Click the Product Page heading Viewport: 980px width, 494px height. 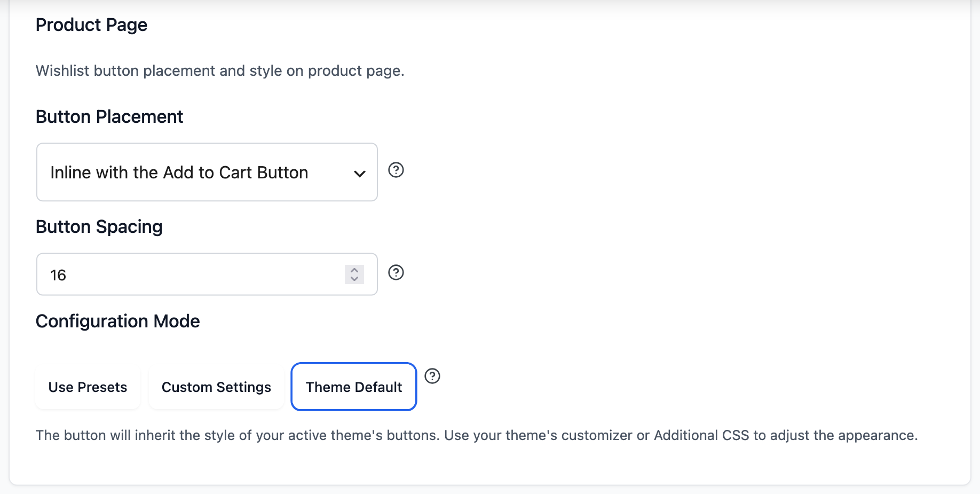point(91,25)
